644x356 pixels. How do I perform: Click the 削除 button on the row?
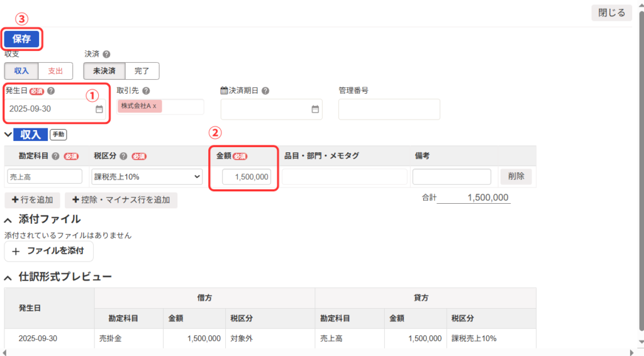(x=516, y=177)
